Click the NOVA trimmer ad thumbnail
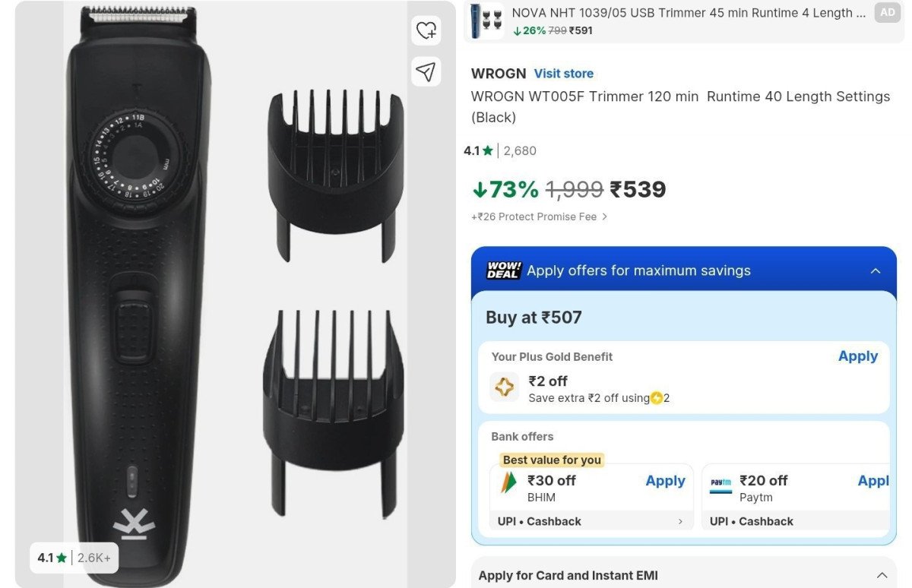The image size is (912, 588). pyautogui.click(x=486, y=20)
